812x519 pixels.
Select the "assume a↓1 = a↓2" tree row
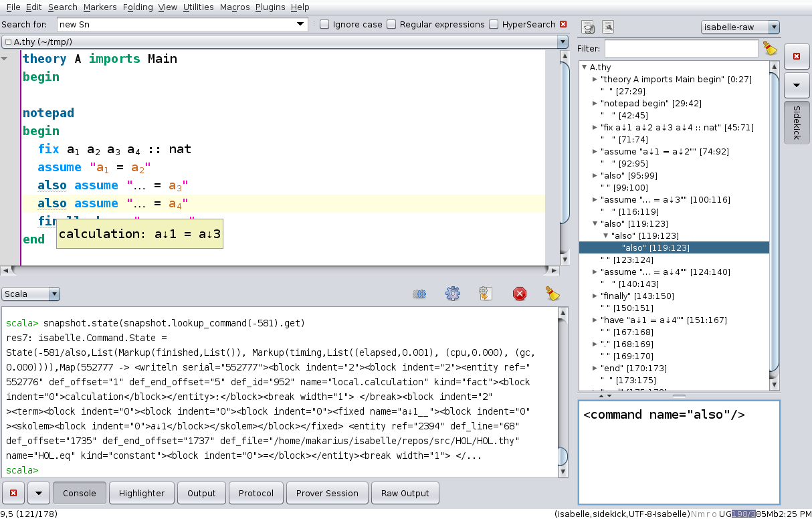click(x=665, y=151)
